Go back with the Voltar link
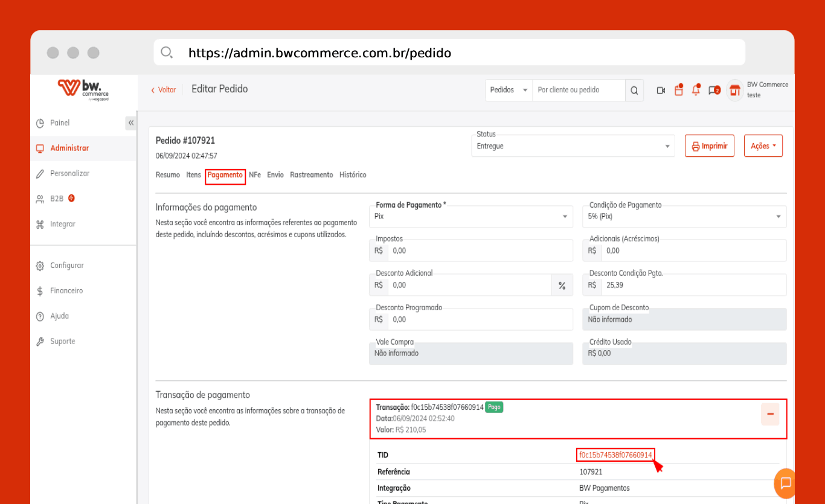This screenshot has width=825, height=504. click(x=163, y=90)
